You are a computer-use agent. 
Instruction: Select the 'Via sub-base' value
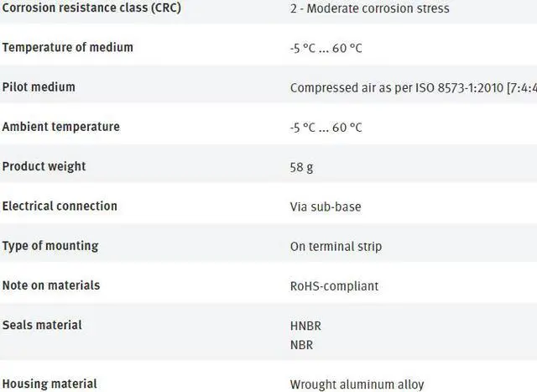coord(326,206)
